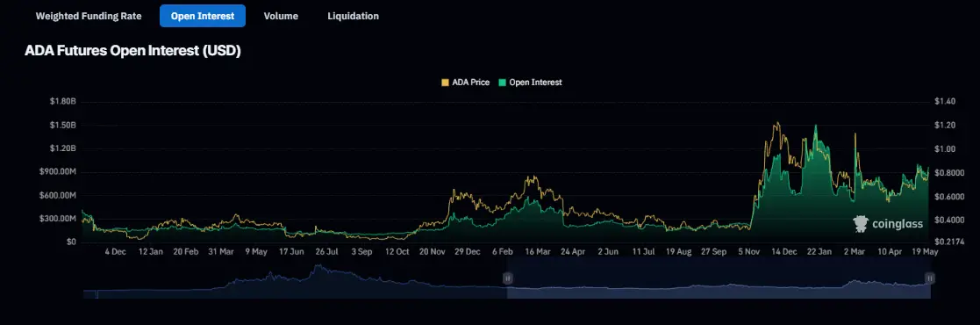Click the 17 Jun date label

click(x=291, y=252)
